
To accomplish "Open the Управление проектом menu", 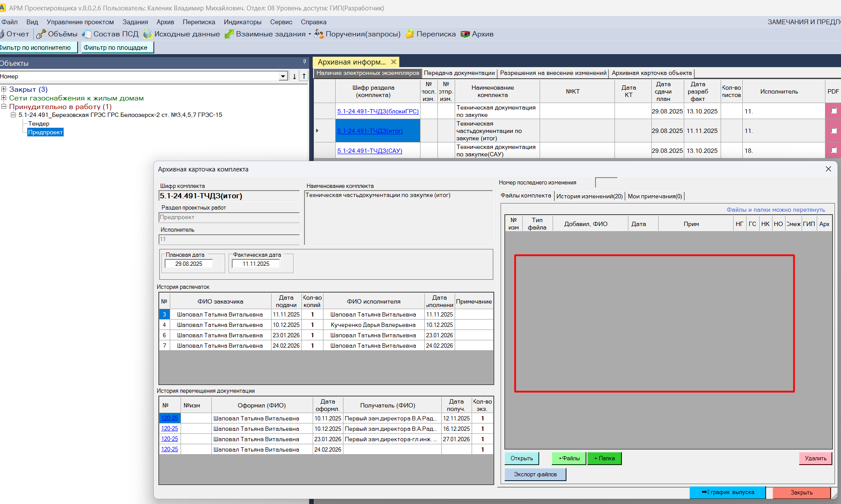I will point(80,22).
